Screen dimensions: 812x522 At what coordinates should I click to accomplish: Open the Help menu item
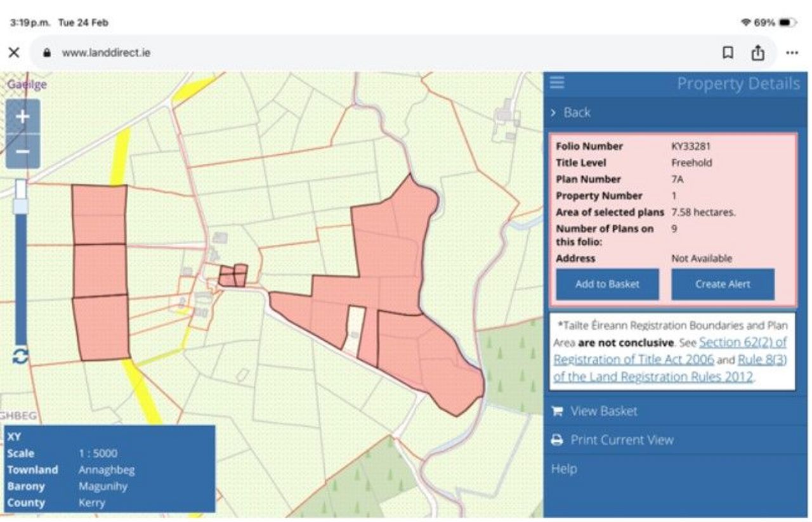tap(564, 469)
